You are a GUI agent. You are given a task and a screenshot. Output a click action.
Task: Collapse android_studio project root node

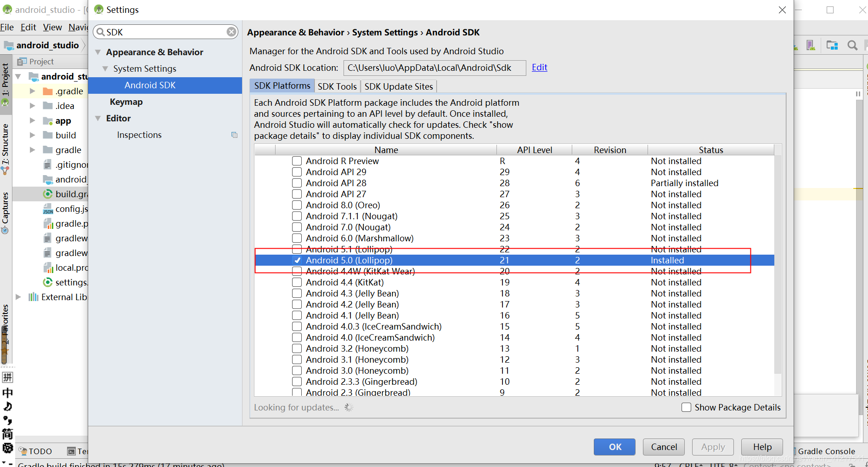click(18, 77)
